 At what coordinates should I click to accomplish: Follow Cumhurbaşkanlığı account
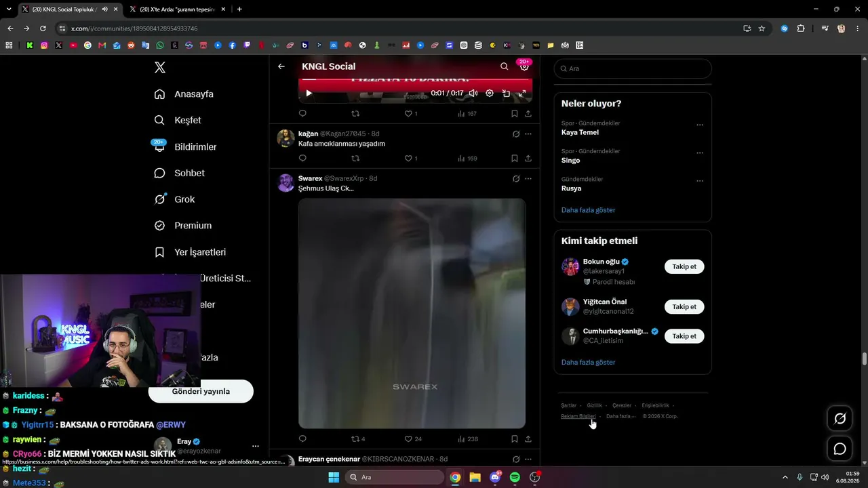[684, 336]
